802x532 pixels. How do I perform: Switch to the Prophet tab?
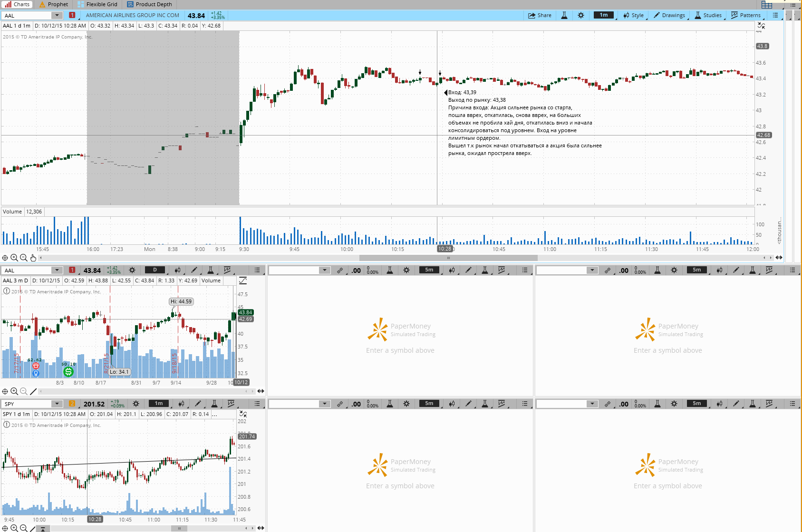(x=54, y=4)
